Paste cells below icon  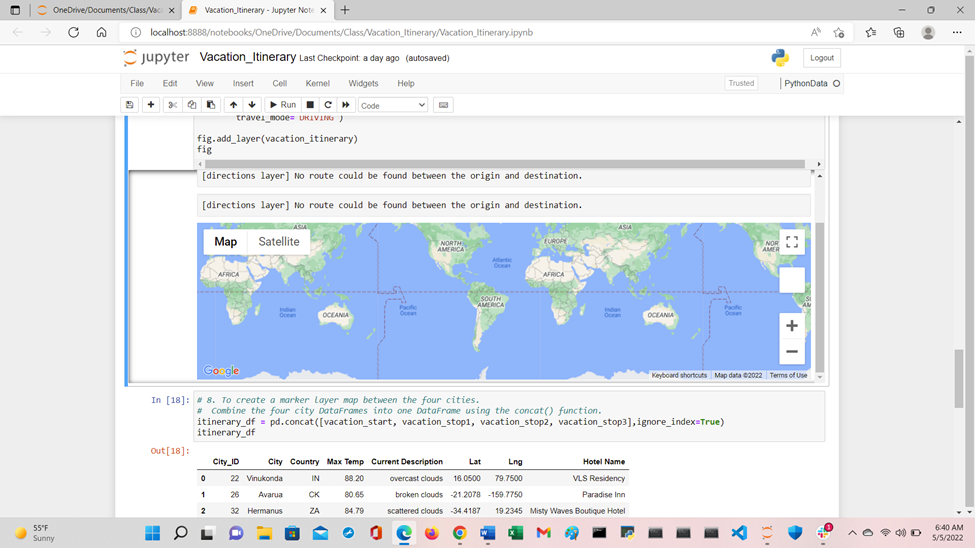coord(211,105)
